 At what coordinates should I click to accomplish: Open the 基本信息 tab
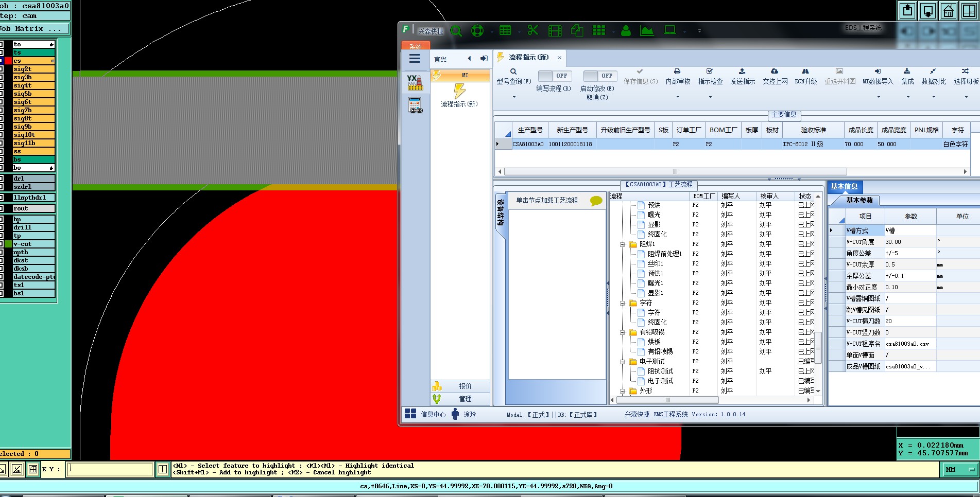point(845,187)
